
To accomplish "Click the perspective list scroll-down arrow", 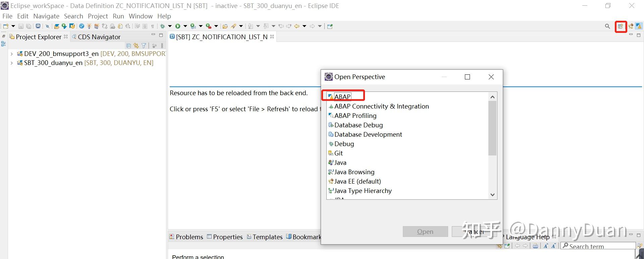I will pyautogui.click(x=492, y=195).
